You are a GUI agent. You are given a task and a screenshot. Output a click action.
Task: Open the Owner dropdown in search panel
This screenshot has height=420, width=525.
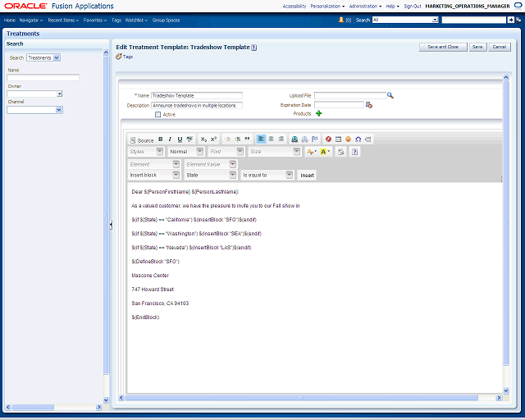point(59,94)
